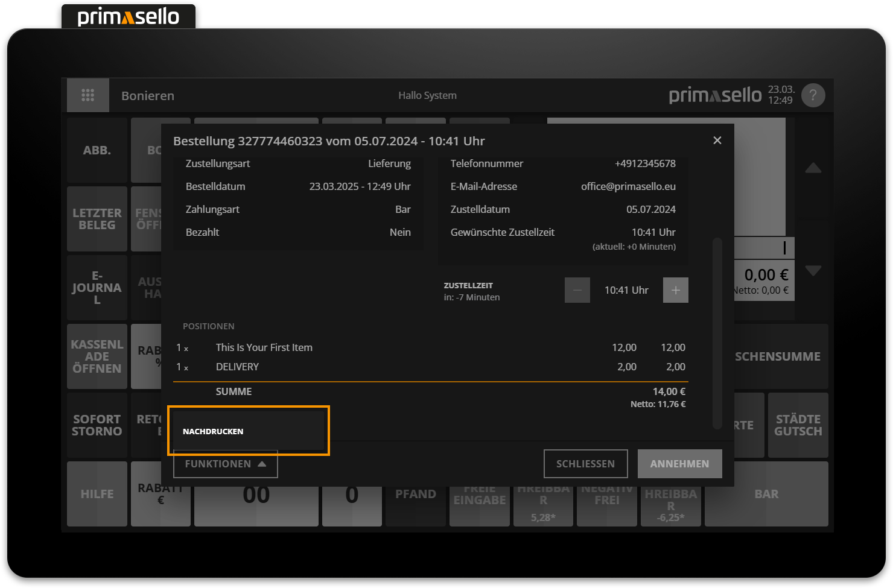Click the ABB. button
The image size is (893, 588).
point(97,150)
